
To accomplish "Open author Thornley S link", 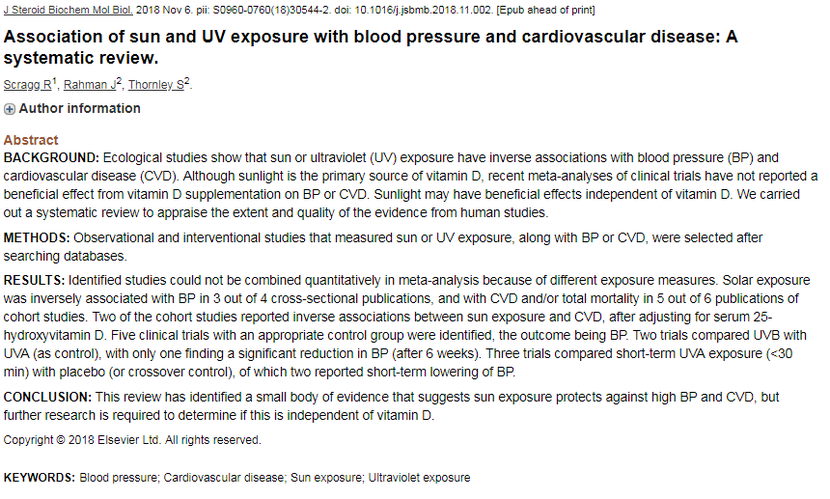I will click(156, 85).
